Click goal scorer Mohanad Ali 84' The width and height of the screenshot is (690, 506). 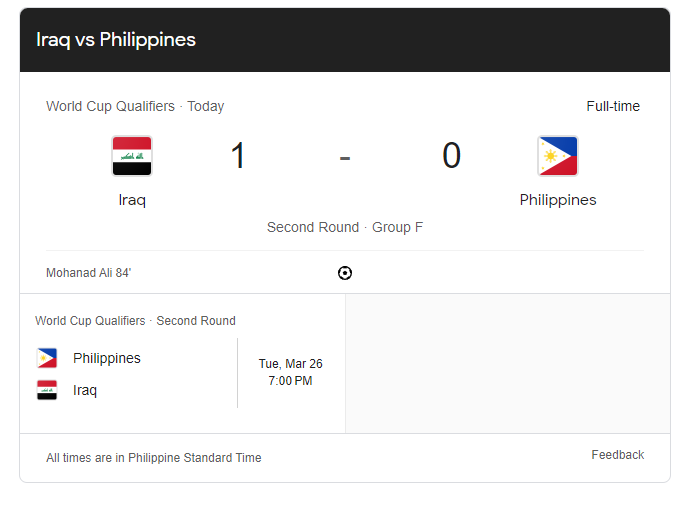tap(88, 273)
